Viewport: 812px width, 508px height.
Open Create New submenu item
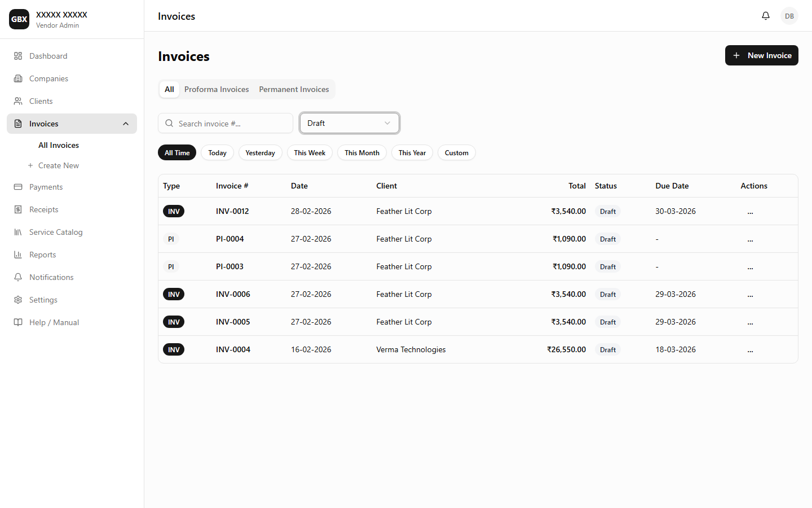(59, 165)
